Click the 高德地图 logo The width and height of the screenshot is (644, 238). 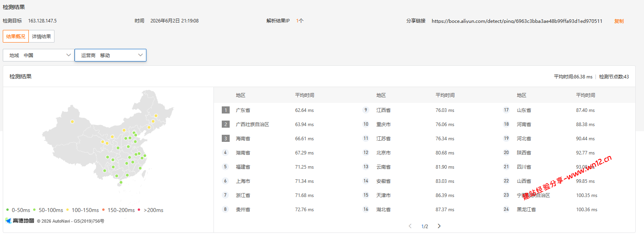click(20, 221)
